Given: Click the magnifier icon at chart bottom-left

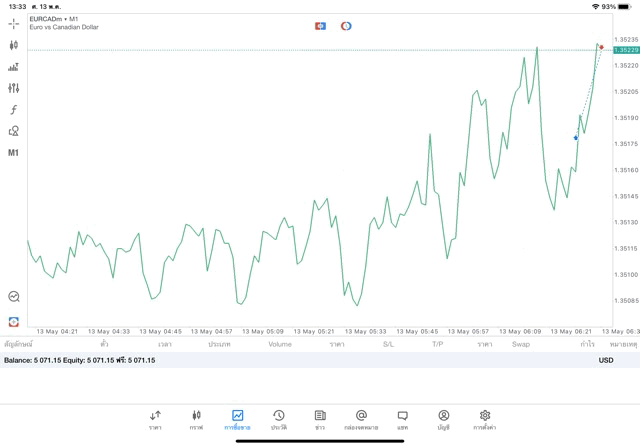Looking at the screenshot, I should coord(13,297).
